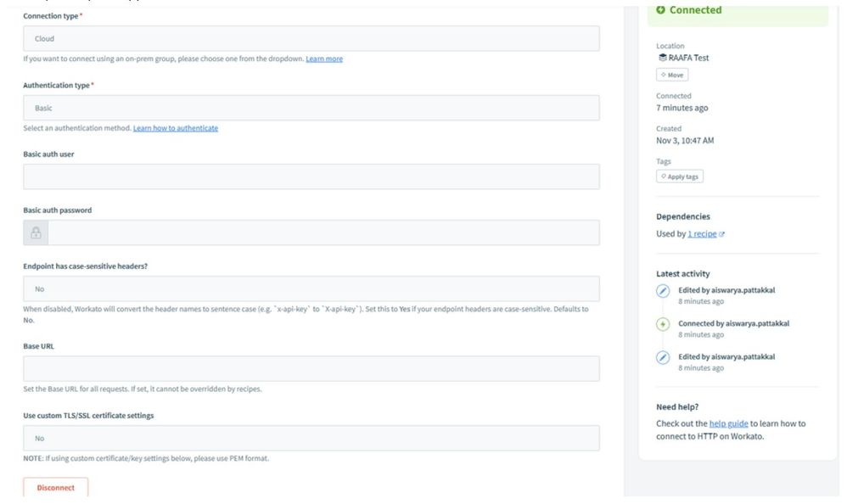
Task: Open the Authentication type dropdown
Action: click(311, 108)
